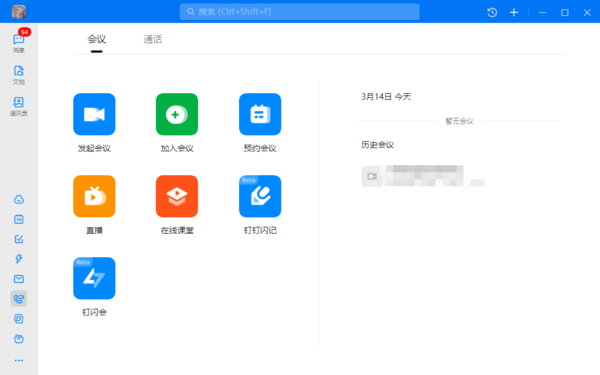
Task: Open the Documents sidebar icon
Action: tap(19, 75)
